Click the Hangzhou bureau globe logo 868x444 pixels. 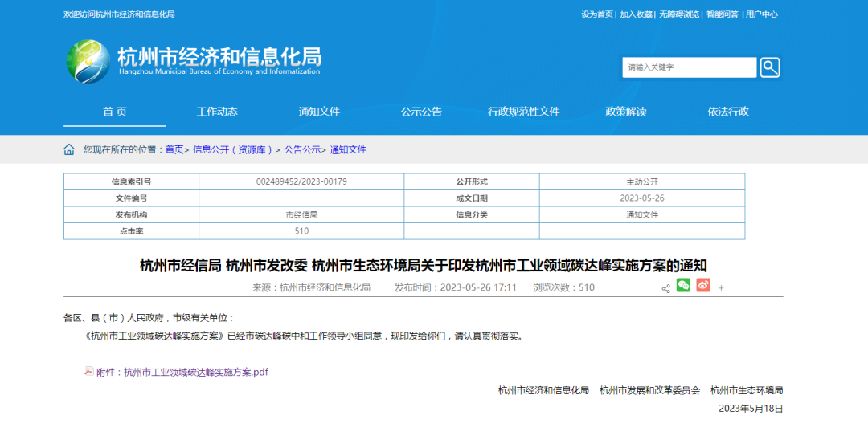tap(88, 62)
